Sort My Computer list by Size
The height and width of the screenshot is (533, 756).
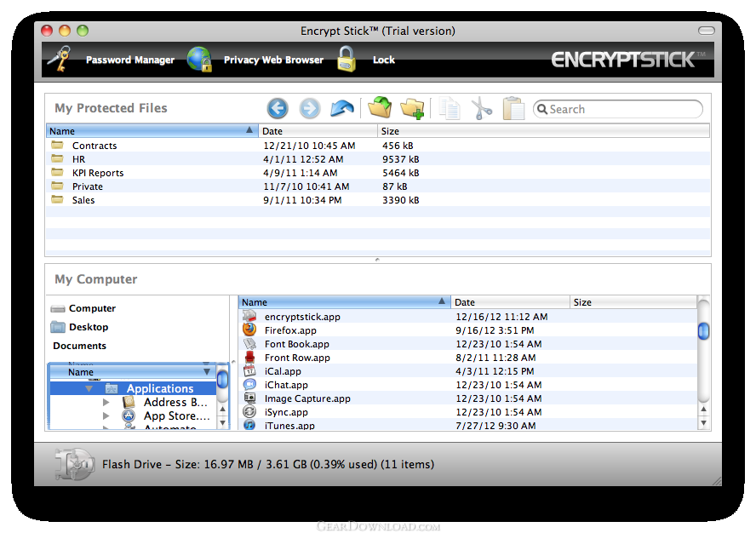pos(633,302)
